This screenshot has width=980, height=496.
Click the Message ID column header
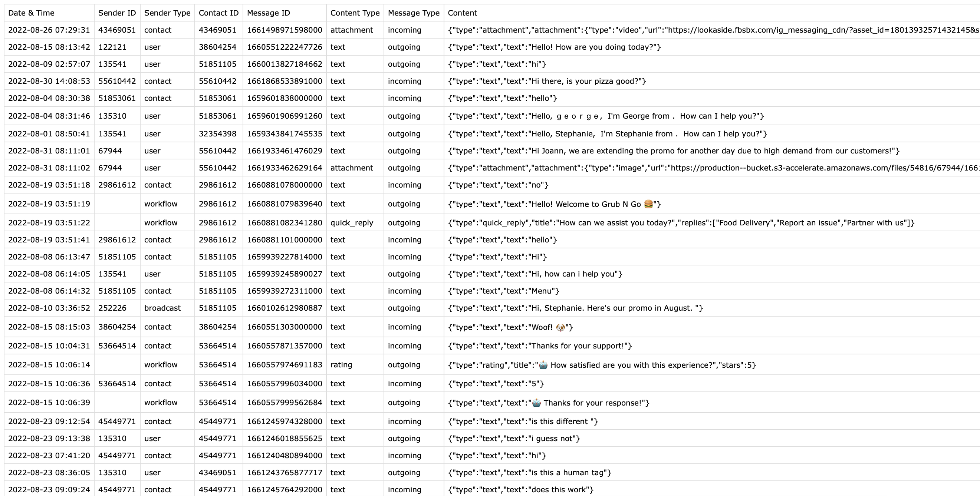[x=268, y=13]
